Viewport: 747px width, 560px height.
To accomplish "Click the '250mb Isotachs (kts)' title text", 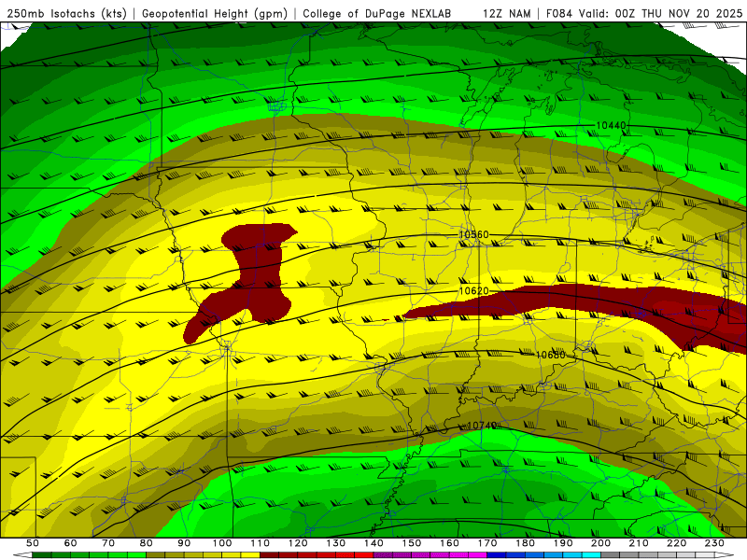I will [66, 14].
